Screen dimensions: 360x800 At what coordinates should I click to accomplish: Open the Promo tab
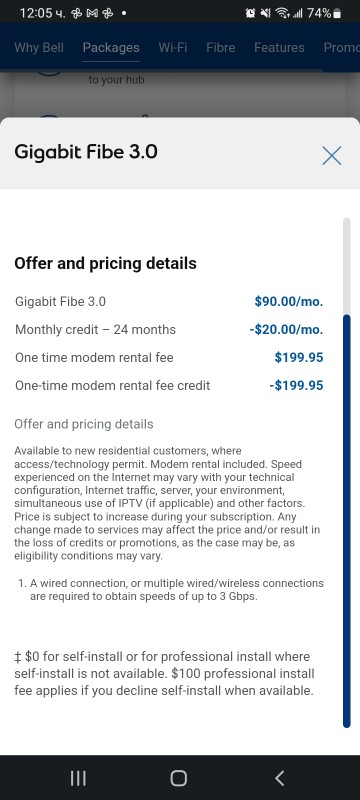(x=342, y=47)
